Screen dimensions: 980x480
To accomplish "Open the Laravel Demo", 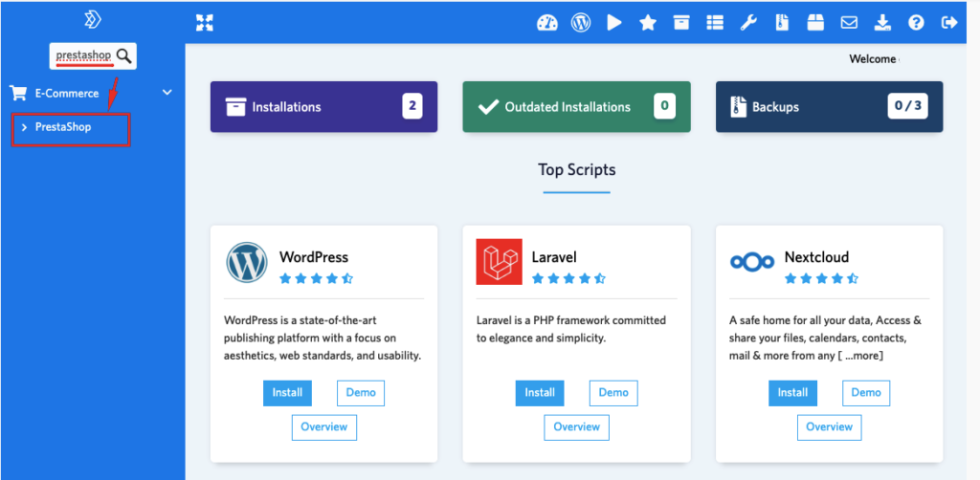I will click(613, 393).
